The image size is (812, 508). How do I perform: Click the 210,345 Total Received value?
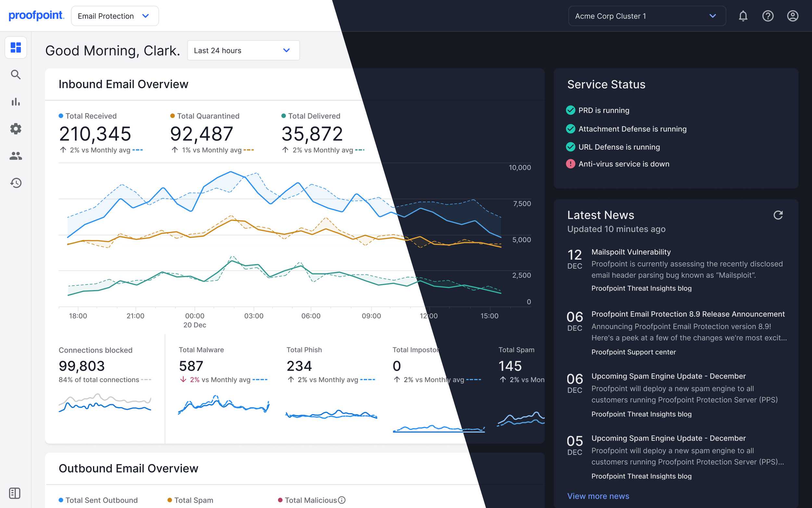click(x=95, y=134)
